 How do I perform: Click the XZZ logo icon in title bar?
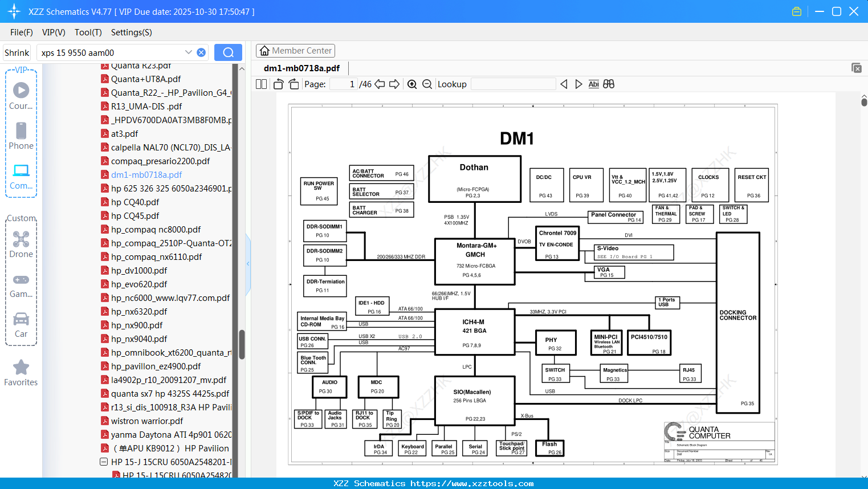point(14,11)
